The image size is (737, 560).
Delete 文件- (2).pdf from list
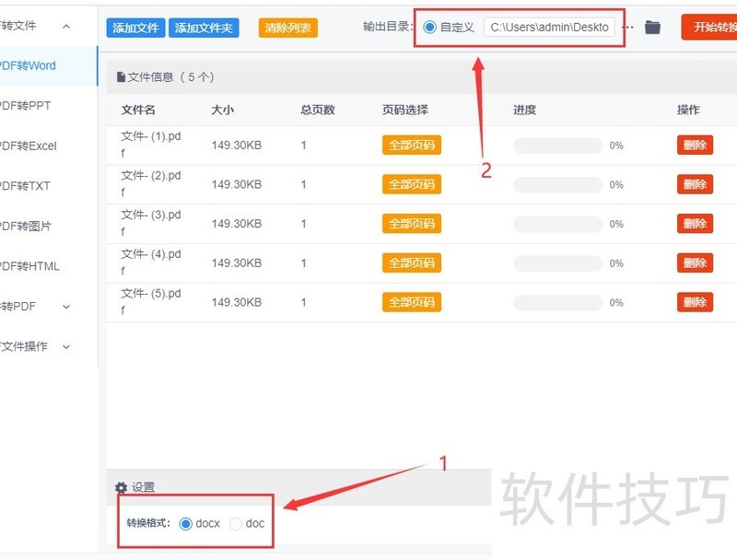click(695, 184)
